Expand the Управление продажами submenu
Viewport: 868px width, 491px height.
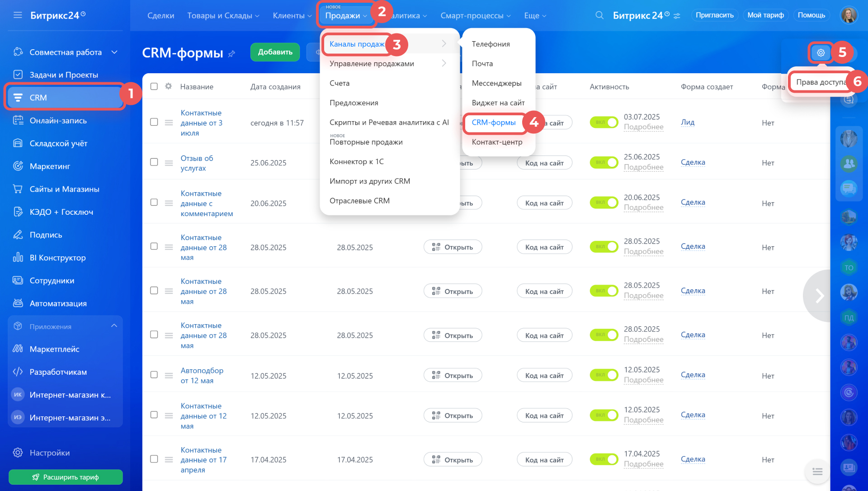pos(389,63)
